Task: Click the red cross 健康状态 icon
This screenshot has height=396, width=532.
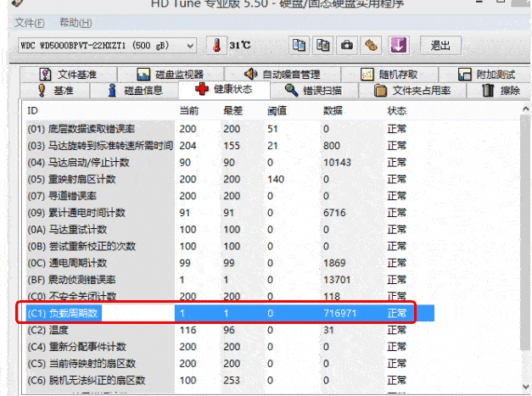Action: 202,89
